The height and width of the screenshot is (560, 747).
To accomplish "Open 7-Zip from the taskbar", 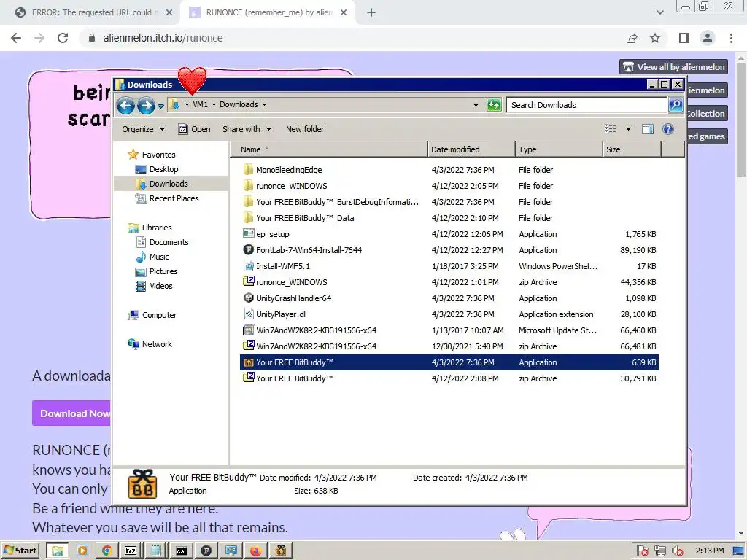I will (x=131, y=551).
